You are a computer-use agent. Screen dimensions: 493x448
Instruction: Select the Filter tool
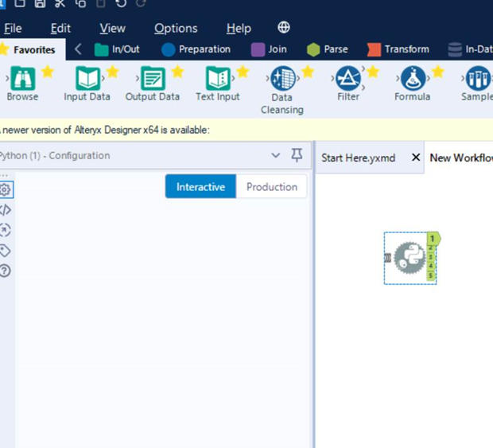coord(347,78)
